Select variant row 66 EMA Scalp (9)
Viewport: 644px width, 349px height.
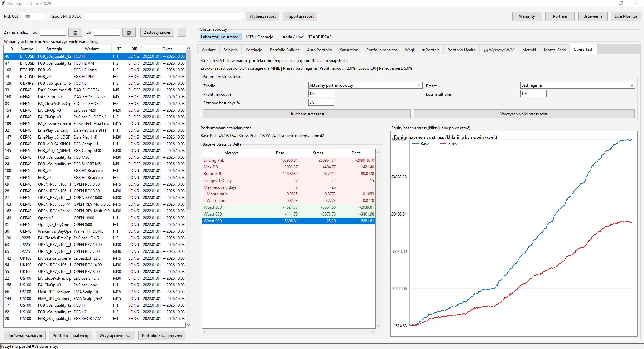click(94, 292)
